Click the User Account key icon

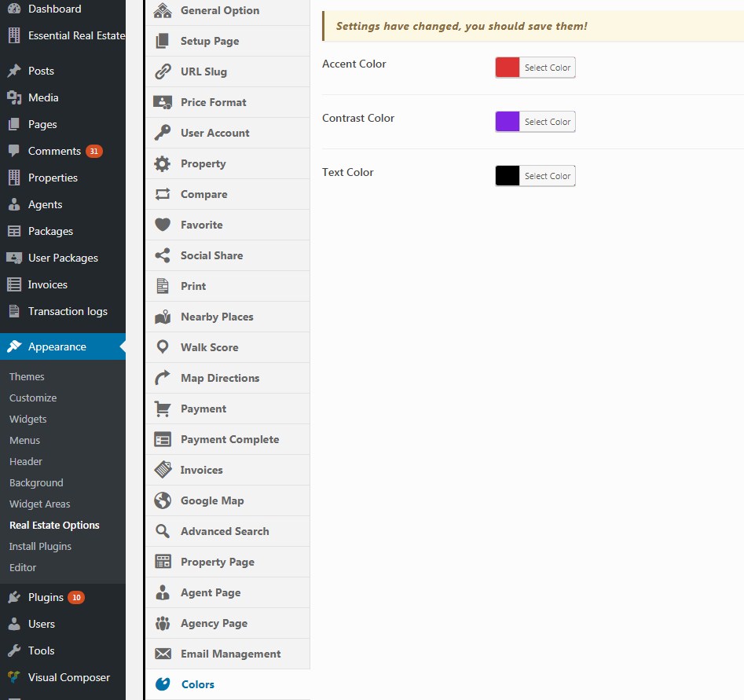(x=163, y=133)
